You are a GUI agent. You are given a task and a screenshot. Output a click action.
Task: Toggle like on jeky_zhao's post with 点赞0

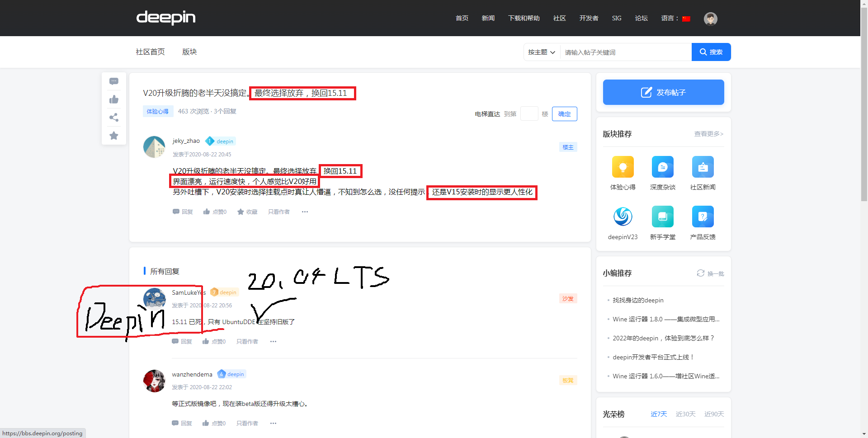(x=215, y=212)
